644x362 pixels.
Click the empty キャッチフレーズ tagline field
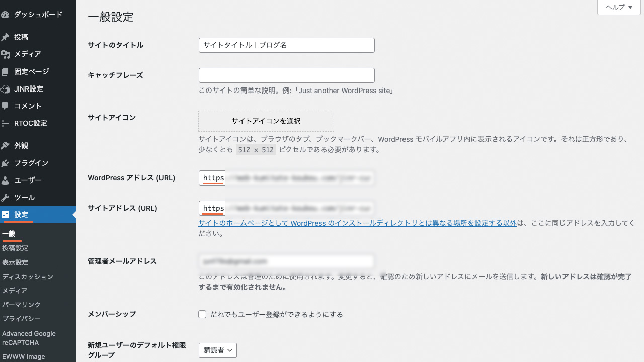tap(286, 75)
